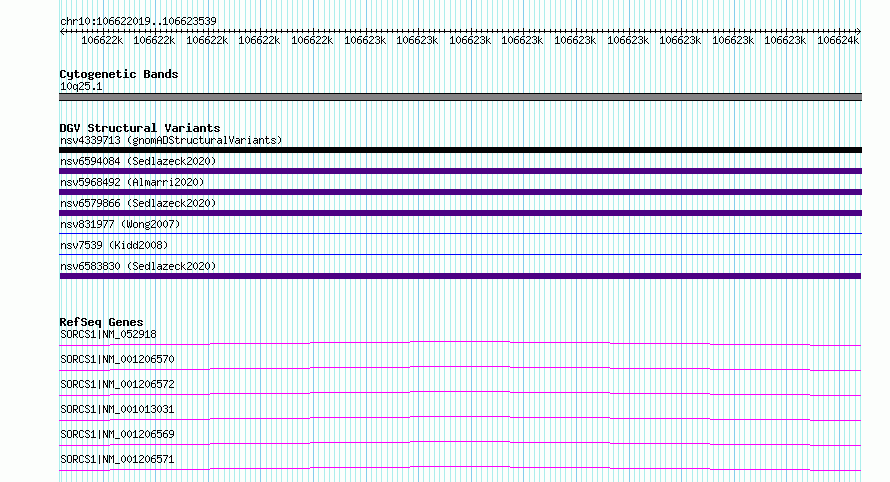Open SORCS1|NM_001013031 transcript label
Viewport: 890px width, 482px height.
tap(117, 409)
